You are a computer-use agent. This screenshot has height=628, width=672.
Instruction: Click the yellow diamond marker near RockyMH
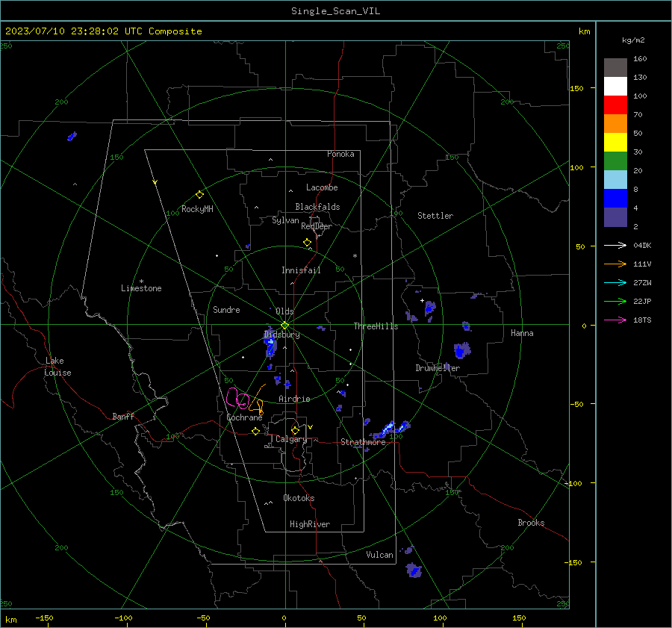point(199,195)
